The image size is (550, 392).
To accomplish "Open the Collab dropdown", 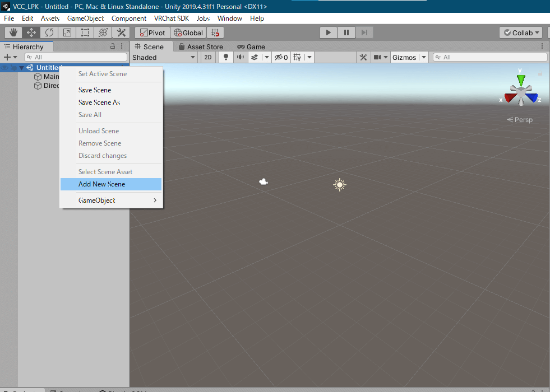I will pyautogui.click(x=521, y=32).
